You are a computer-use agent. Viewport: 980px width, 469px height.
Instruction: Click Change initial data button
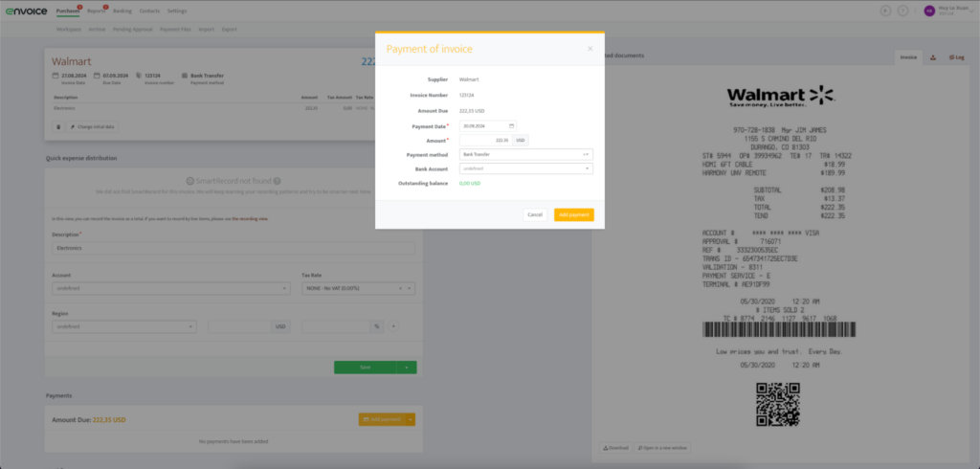(x=93, y=127)
